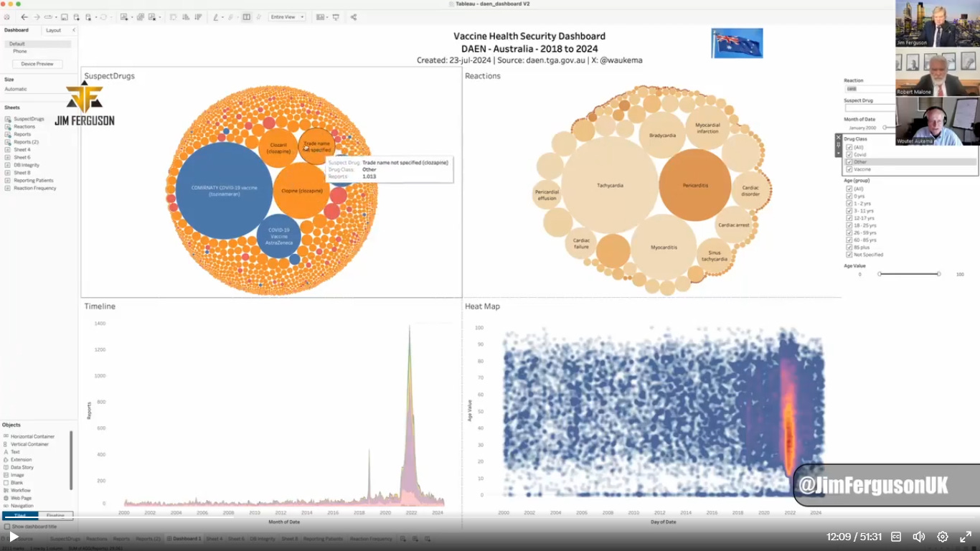Click the New Worksheet toolbar icon
Image resolution: width=980 pixels, height=551 pixels.
124,17
